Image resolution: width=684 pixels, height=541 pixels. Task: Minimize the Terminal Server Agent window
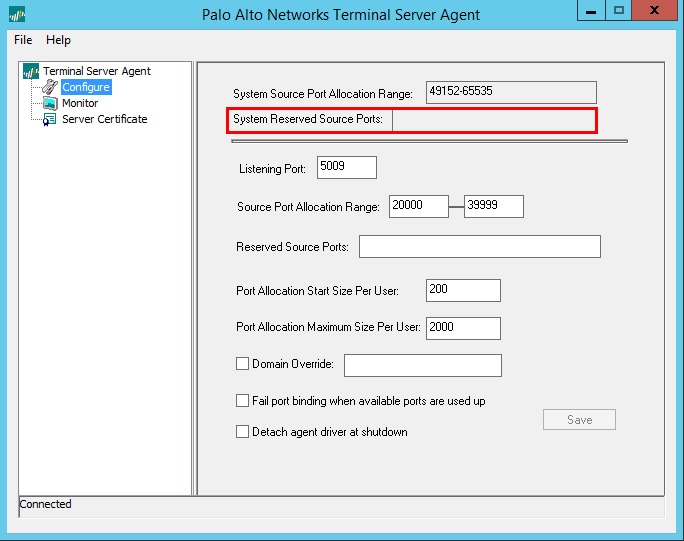tap(591, 10)
